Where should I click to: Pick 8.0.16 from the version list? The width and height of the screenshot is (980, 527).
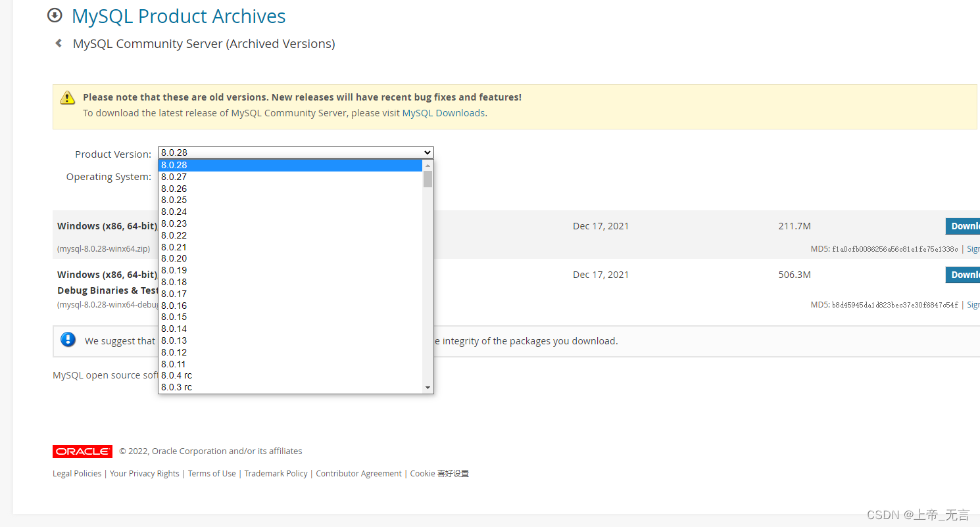[x=290, y=306]
